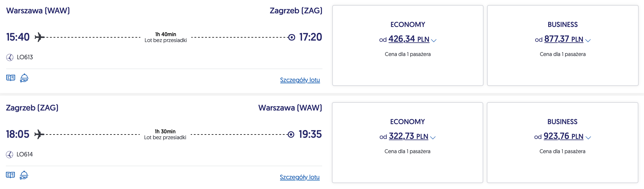Screen dimensions: 644x189
Task: Click the meal service icon on LO613
Action: click(24, 78)
